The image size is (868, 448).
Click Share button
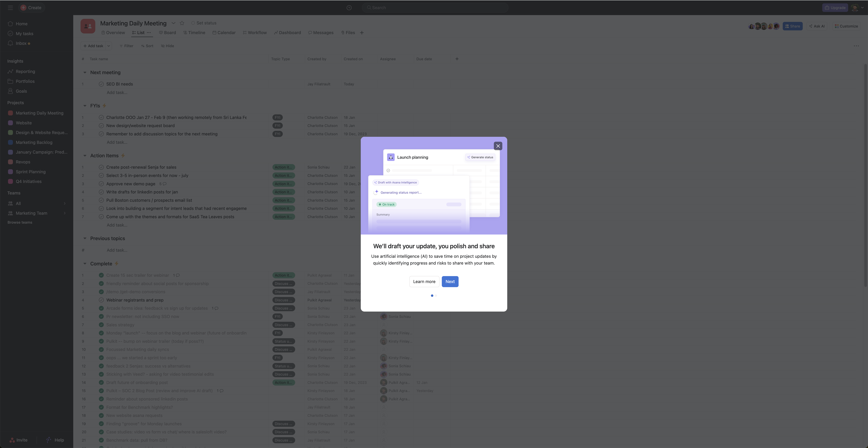point(793,26)
